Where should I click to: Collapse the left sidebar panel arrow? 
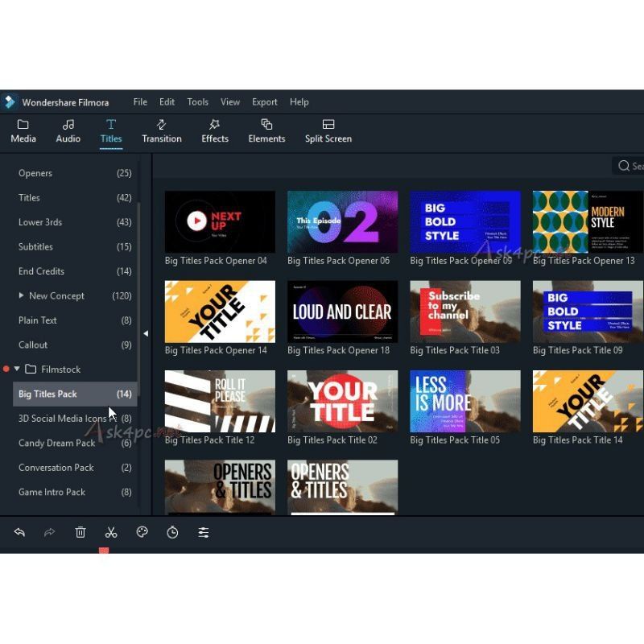pos(146,333)
